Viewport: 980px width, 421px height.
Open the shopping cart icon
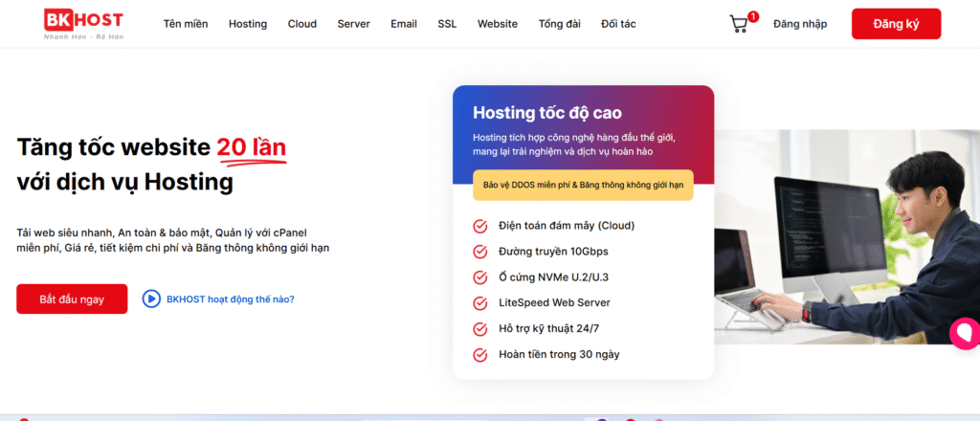[x=740, y=24]
